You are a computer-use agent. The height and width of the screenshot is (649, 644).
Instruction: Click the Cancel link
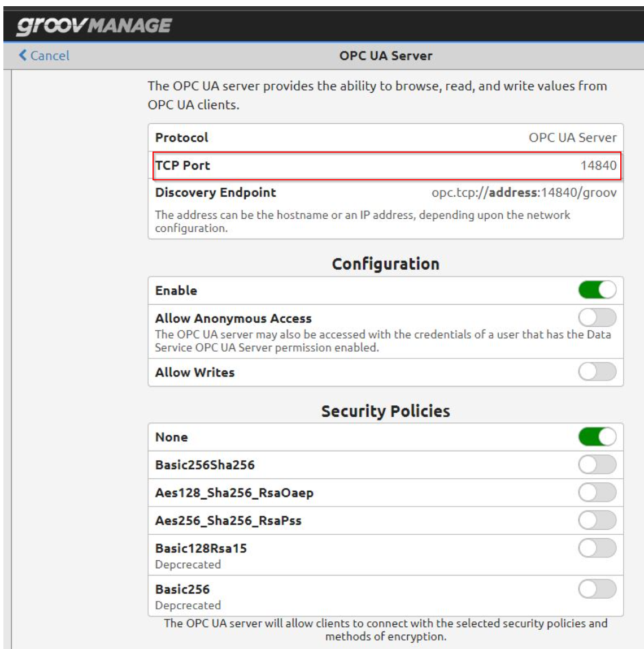click(x=44, y=55)
